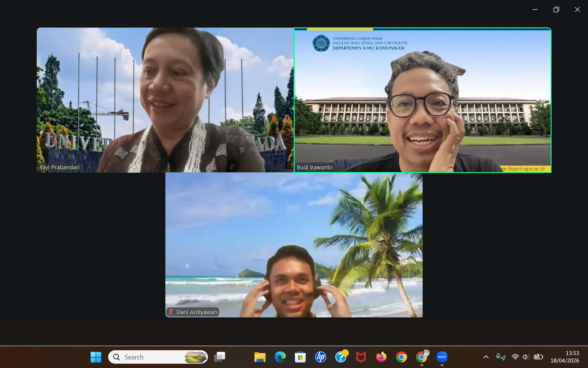Toggle the volume speaker in system tray
The height and width of the screenshot is (368, 588).
tap(526, 357)
